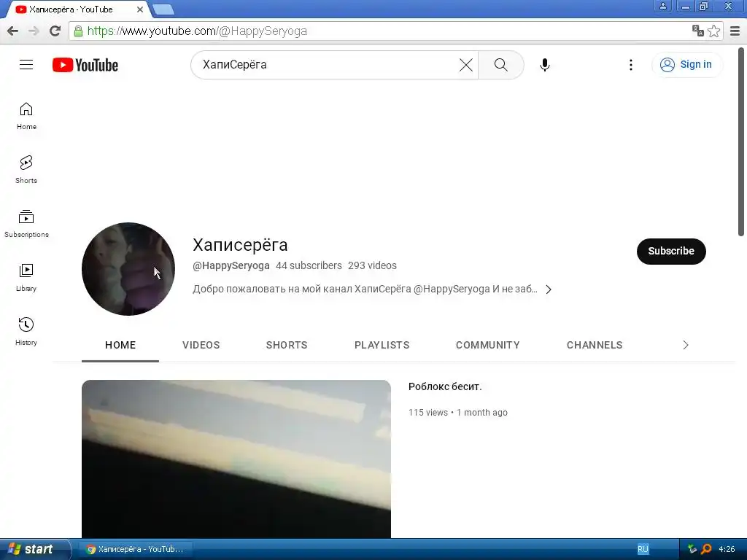Open Shorts in the sidebar
The image size is (747, 560).
coord(26,169)
